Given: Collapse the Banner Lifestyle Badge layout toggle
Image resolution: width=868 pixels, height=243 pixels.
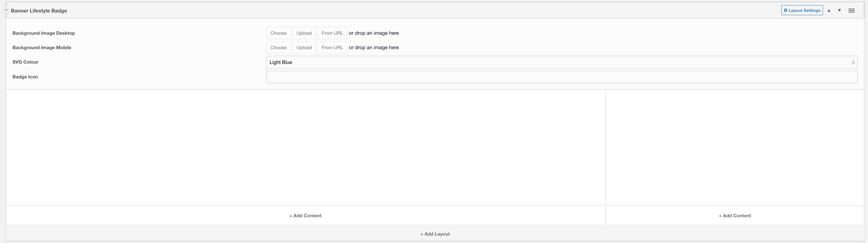Looking at the screenshot, I should click(6, 10).
